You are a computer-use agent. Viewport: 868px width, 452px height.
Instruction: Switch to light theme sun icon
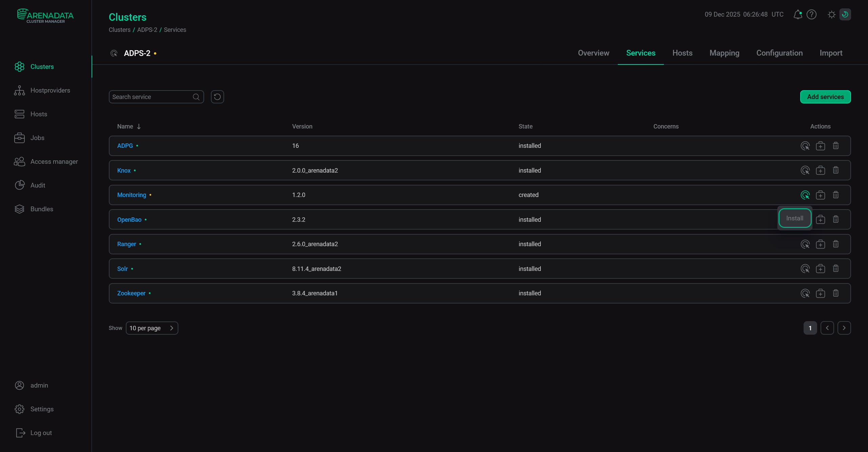tap(831, 15)
